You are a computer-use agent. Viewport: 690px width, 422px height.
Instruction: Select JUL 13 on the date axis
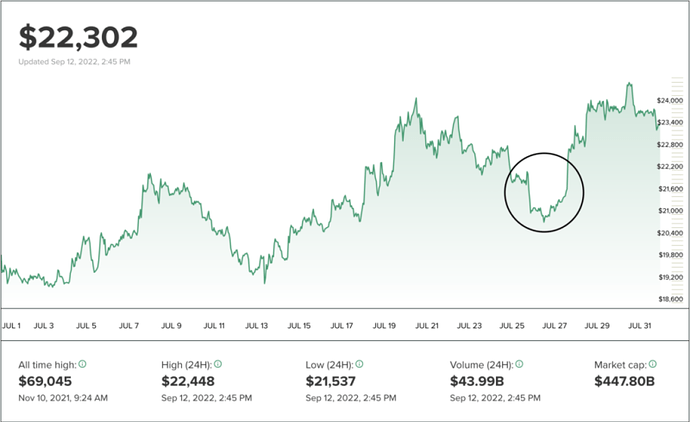[x=257, y=325]
